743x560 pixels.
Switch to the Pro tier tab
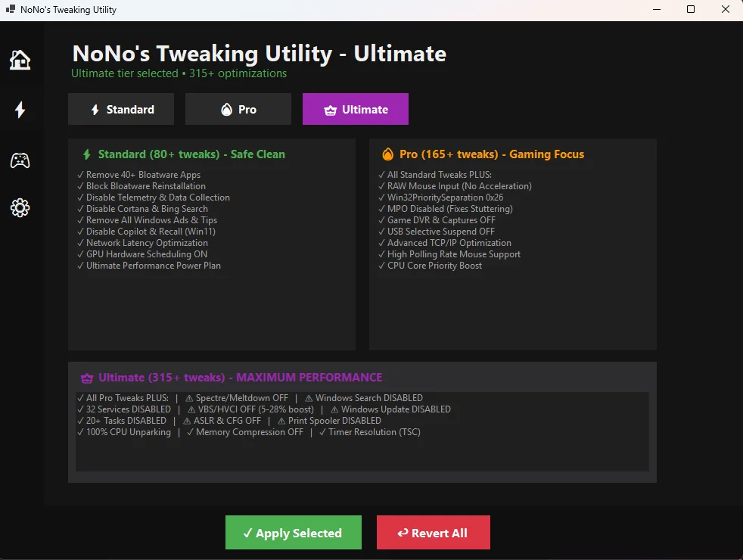[238, 109]
